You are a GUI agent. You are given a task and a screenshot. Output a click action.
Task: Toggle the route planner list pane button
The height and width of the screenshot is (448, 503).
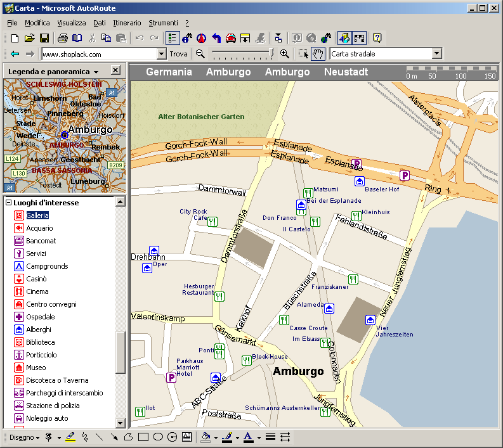tap(173, 38)
